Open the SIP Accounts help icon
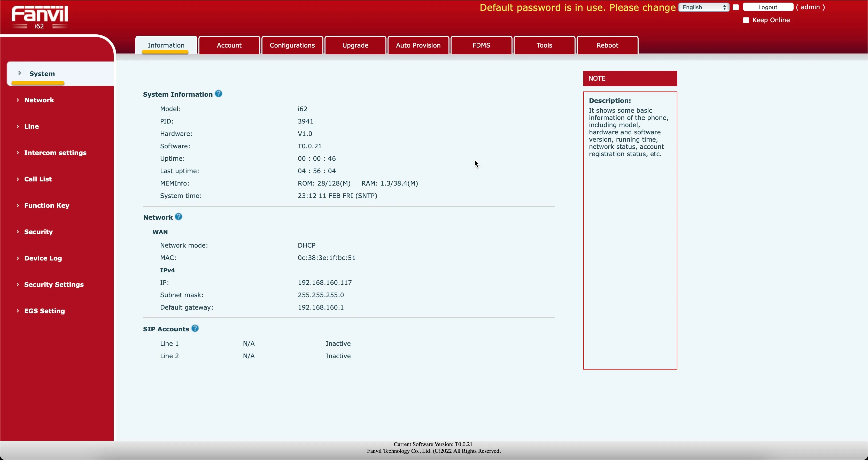 195,328
